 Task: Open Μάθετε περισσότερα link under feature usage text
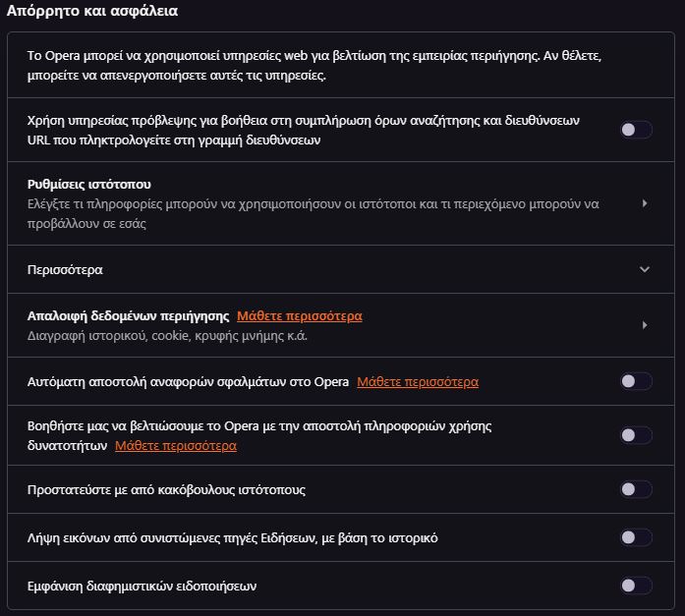click(x=176, y=446)
